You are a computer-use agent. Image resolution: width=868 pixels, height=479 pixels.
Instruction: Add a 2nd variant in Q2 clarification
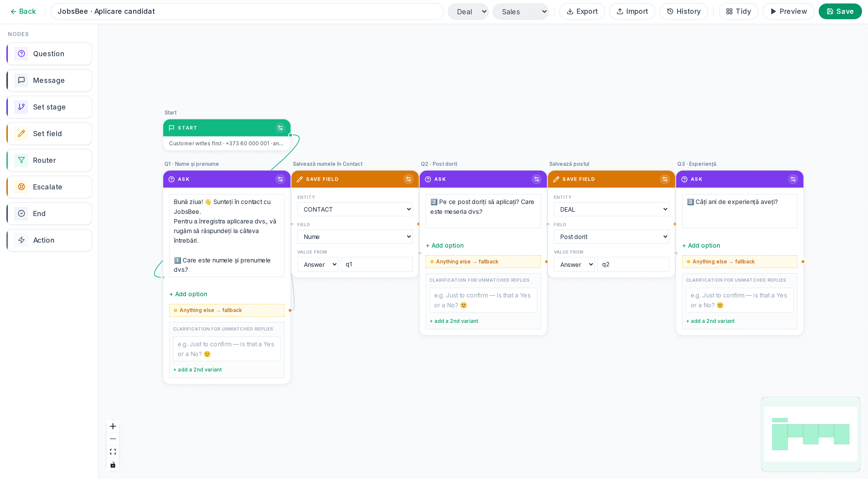click(x=454, y=321)
